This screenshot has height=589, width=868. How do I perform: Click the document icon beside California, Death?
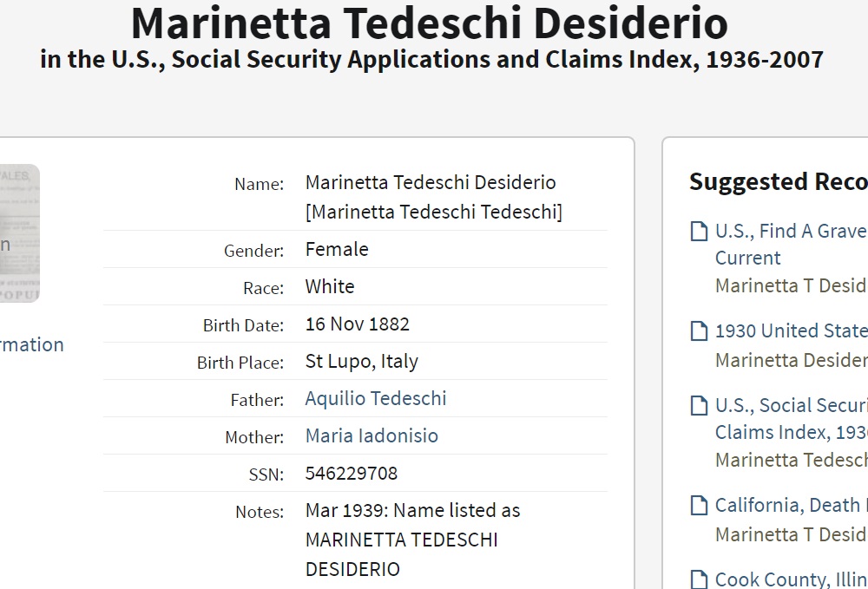(699, 506)
